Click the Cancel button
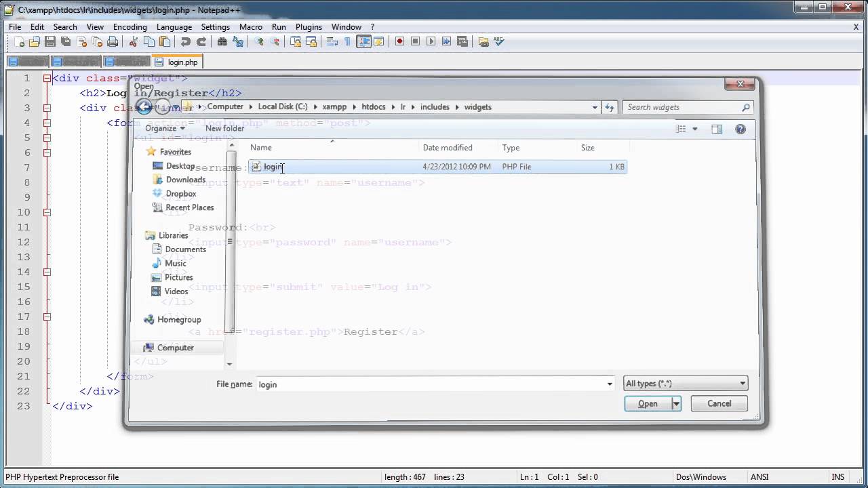Image resolution: width=868 pixels, height=488 pixels. (719, 403)
